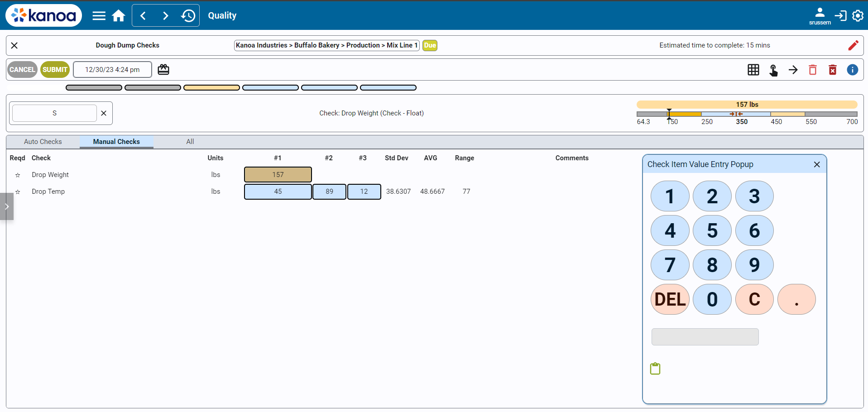Click the logout arrow icon
This screenshot has height=412, width=868.
[x=840, y=16]
